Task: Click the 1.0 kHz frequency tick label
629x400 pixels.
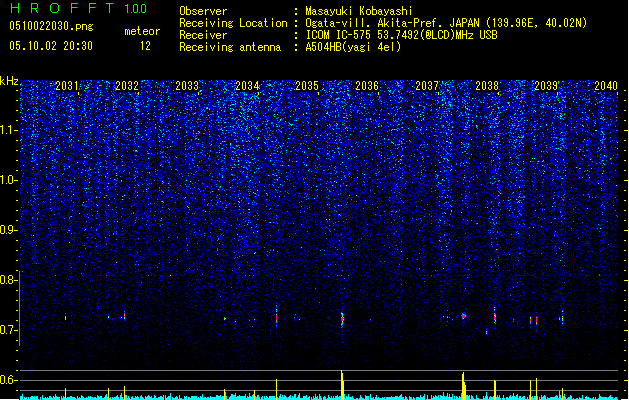Action: [9, 180]
